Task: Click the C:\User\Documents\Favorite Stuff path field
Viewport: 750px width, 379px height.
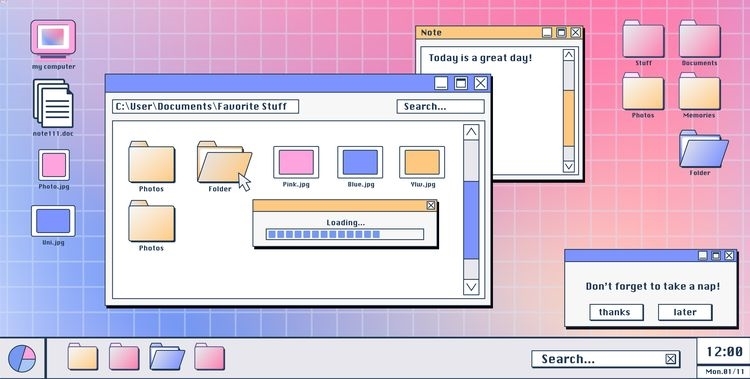Action: 206,107
